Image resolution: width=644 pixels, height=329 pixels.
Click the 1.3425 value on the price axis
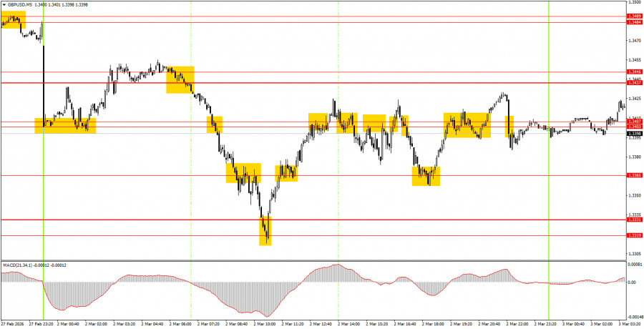point(634,99)
